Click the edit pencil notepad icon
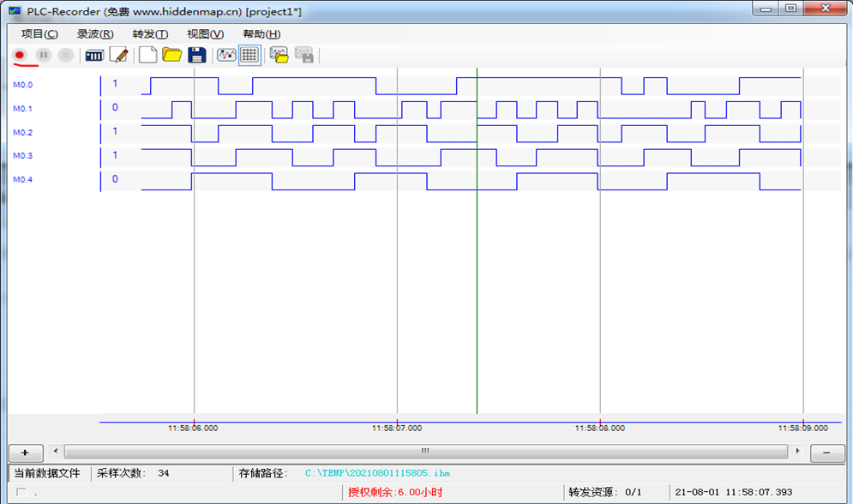 [119, 55]
